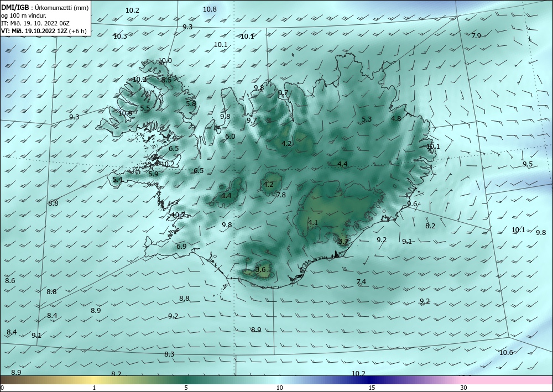Click the 10.6 value label
Viewport: 553px width, 392px height.
point(506,353)
